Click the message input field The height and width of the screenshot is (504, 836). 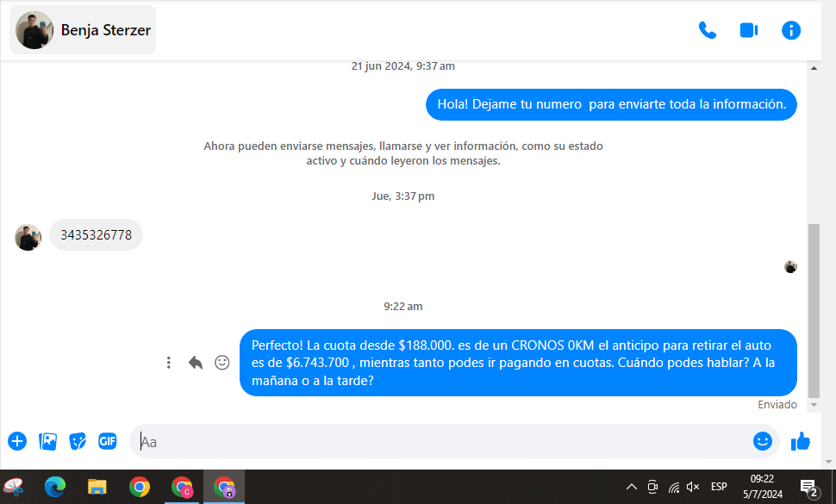[440, 442]
